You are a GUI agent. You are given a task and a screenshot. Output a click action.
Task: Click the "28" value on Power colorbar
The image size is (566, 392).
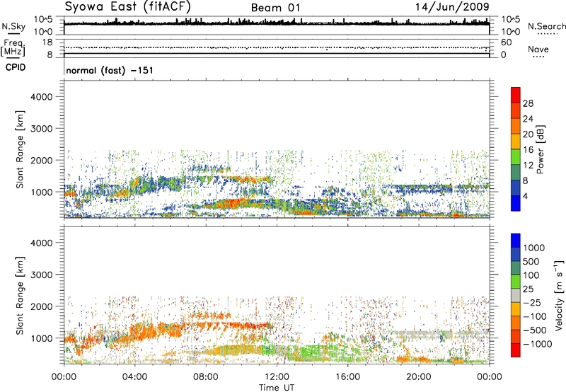[528, 103]
